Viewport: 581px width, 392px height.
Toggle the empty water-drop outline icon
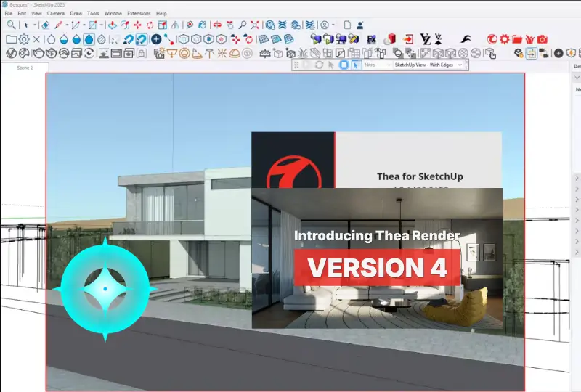coord(51,39)
